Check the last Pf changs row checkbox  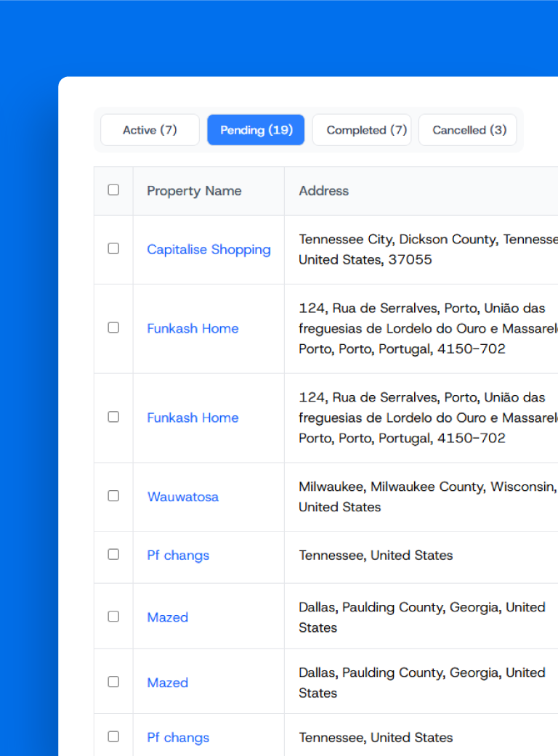(113, 736)
